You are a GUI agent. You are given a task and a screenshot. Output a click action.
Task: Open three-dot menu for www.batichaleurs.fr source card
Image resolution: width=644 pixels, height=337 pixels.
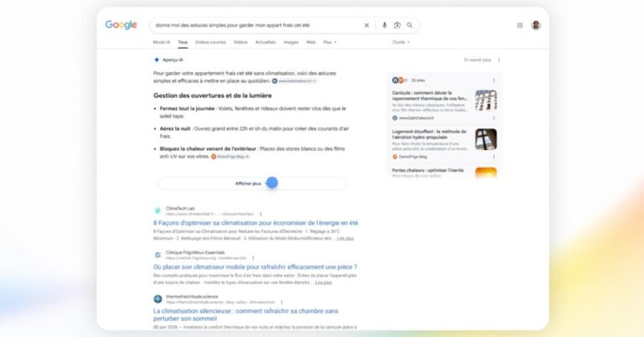[x=494, y=118]
